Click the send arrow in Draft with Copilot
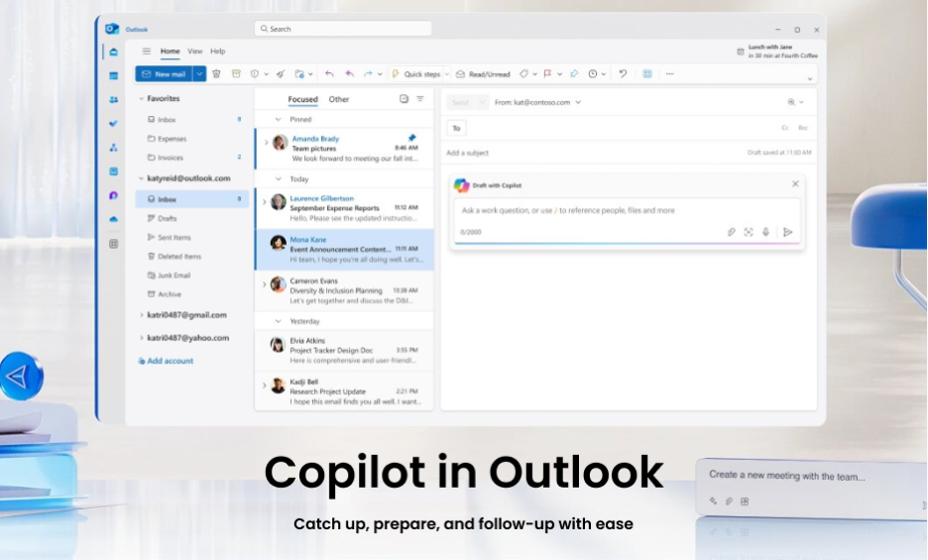Screen dimensions: 928x560 pyautogui.click(x=788, y=232)
